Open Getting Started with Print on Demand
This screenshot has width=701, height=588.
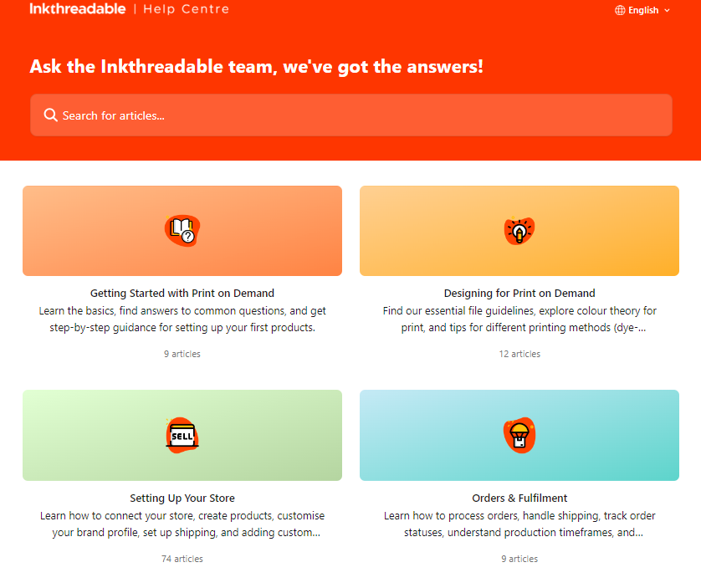pyautogui.click(x=182, y=294)
